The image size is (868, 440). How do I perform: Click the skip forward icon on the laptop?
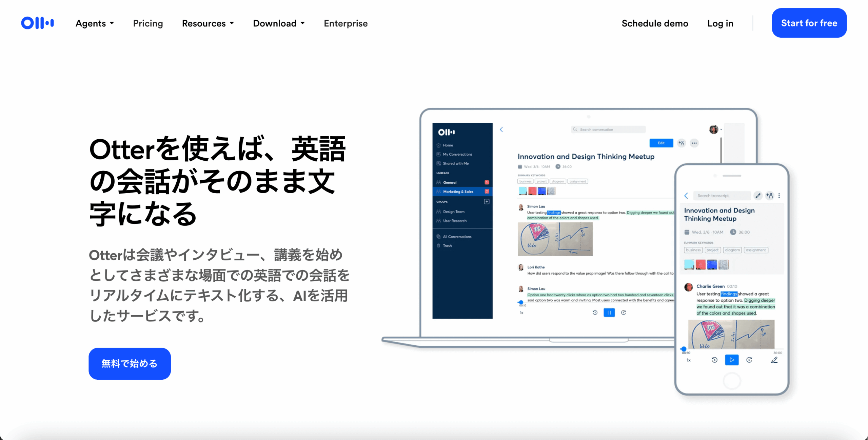[x=623, y=313]
